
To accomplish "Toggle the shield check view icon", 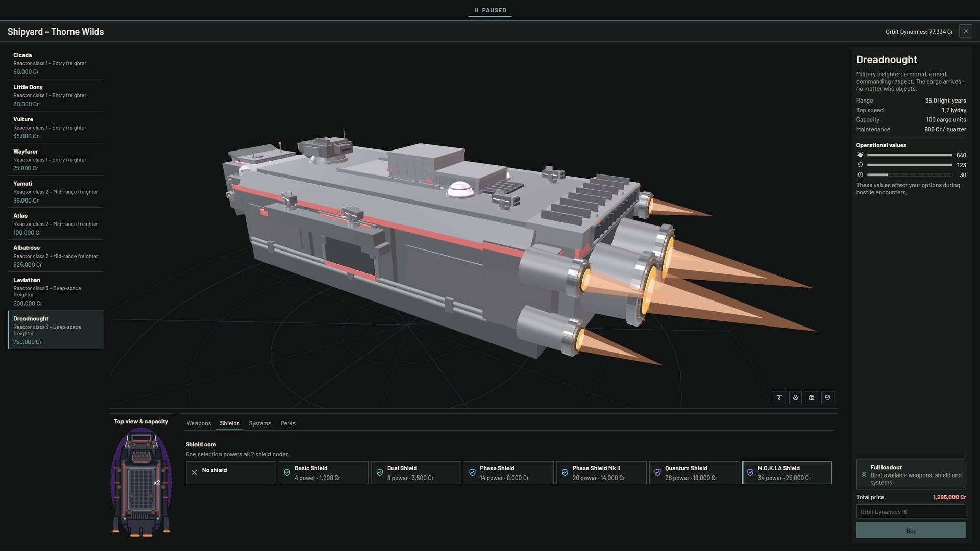I will (828, 397).
